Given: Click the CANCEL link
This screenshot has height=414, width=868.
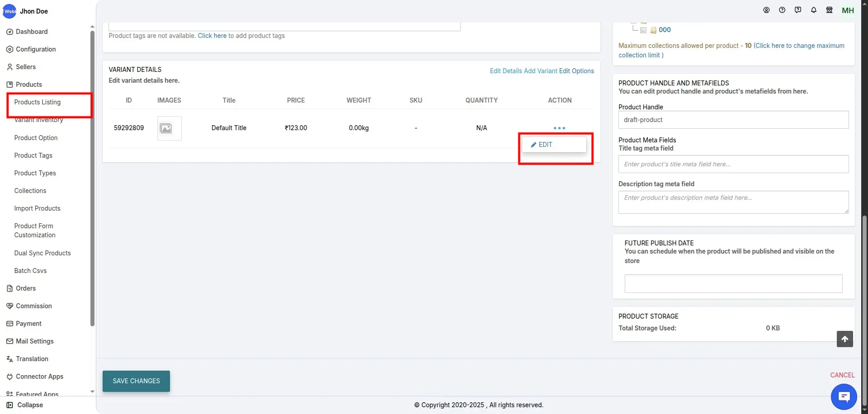Looking at the screenshot, I should [842, 375].
